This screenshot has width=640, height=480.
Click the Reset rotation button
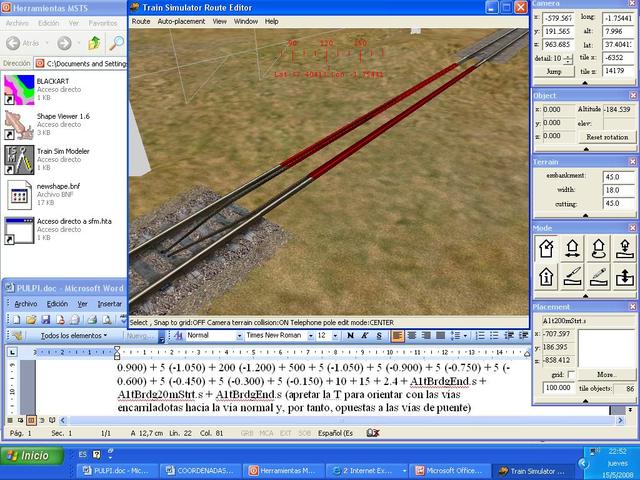coord(606,137)
